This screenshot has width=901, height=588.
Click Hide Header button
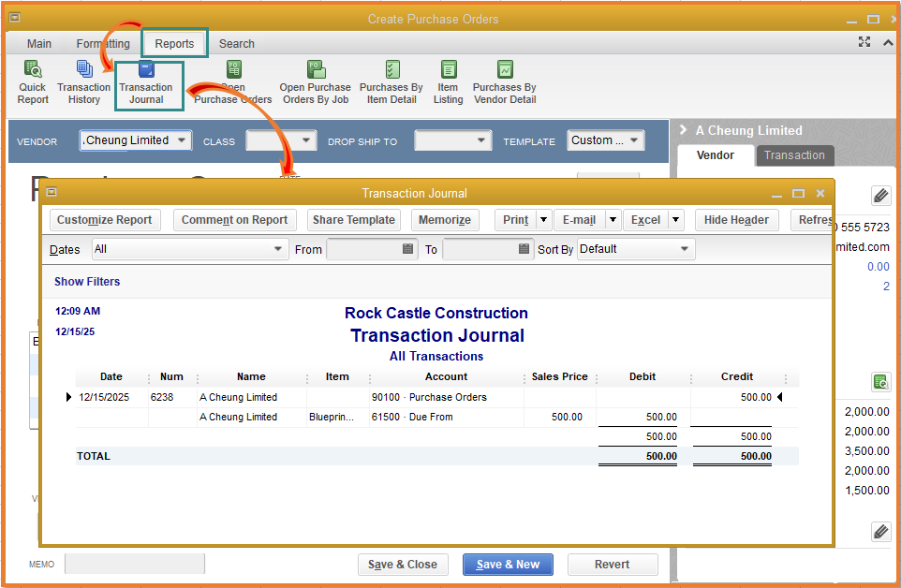tap(736, 219)
